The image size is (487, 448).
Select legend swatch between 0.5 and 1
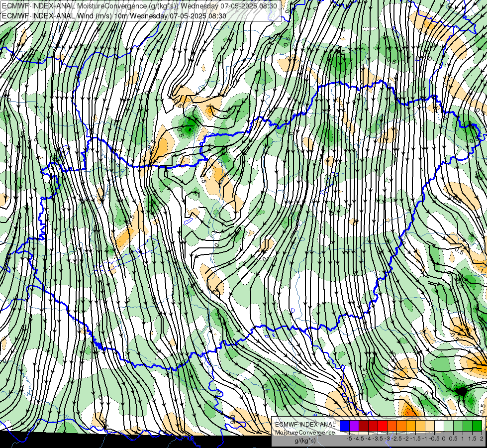pos(458,426)
